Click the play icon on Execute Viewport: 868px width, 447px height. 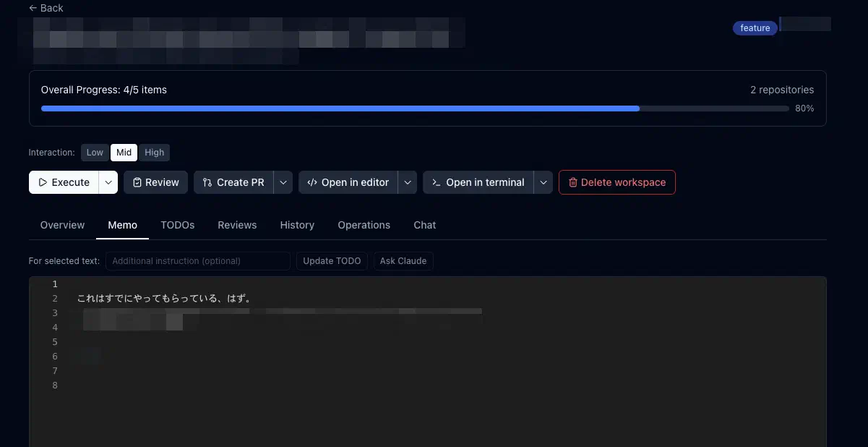[x=43, y=182]
